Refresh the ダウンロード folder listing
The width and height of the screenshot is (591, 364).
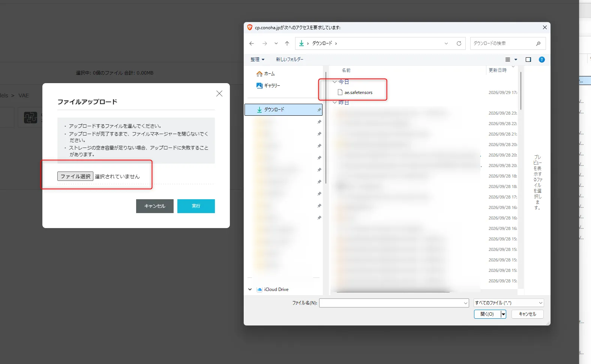pos(459,43)
